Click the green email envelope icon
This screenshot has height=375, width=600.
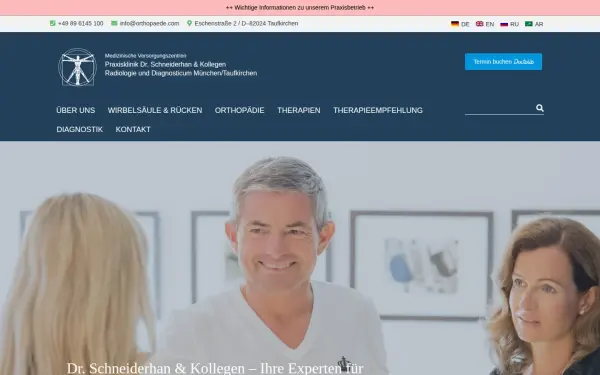click(x=114, y=23)
